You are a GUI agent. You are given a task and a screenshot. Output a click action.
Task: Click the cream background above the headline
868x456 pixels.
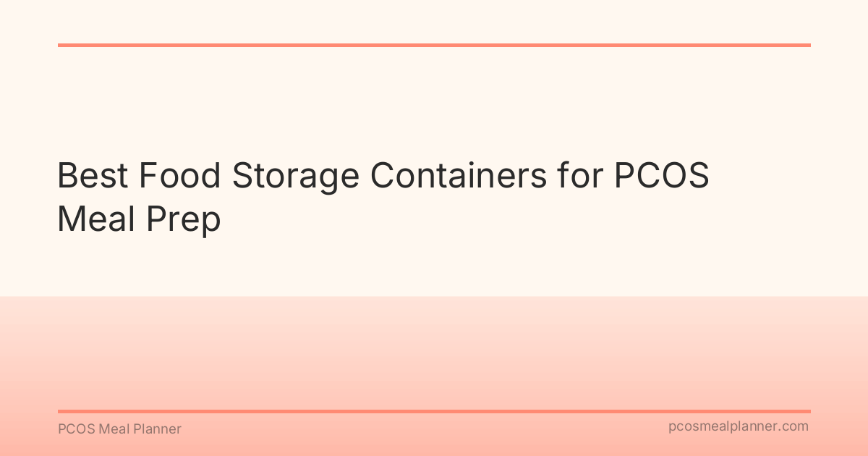click(434, 101)
